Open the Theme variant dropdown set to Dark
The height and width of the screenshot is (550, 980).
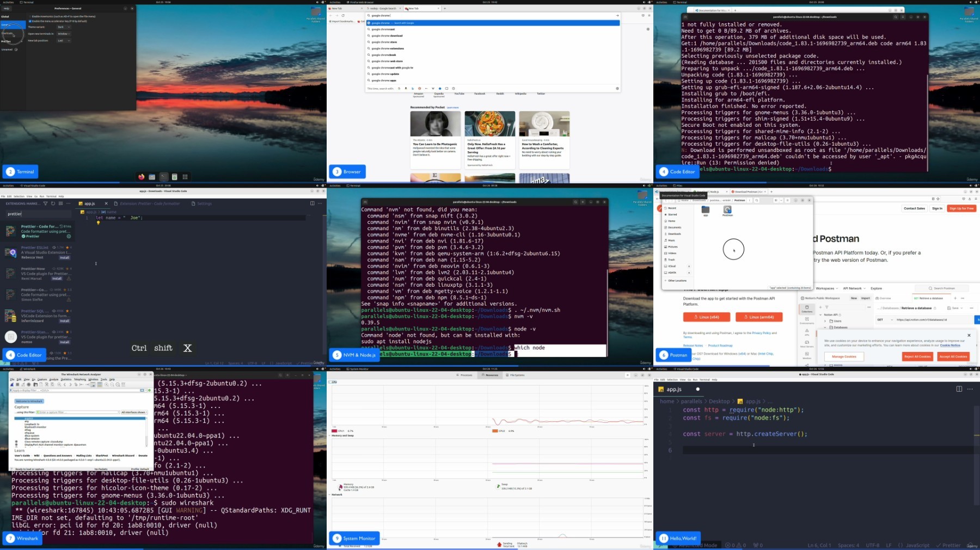point(64,27)
